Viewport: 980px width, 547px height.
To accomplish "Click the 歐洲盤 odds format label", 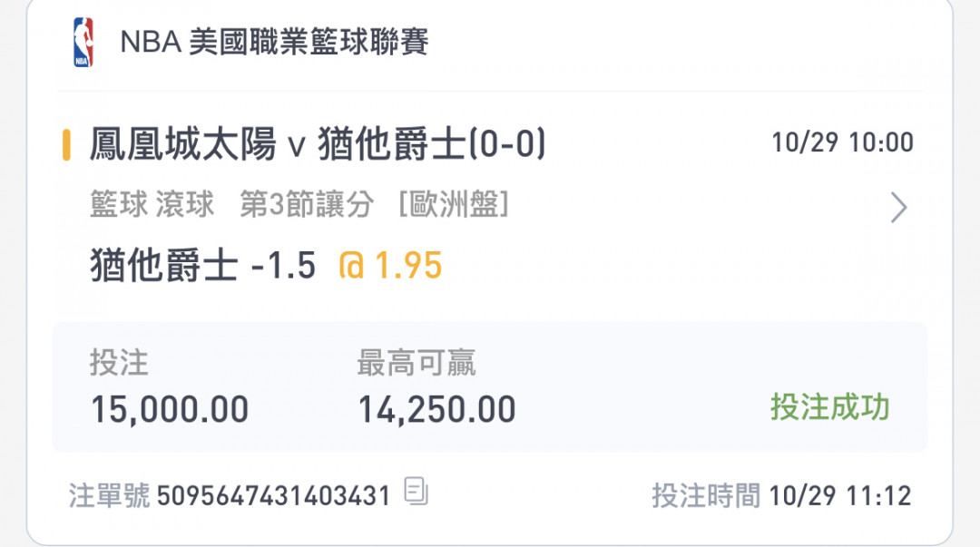I will click(454, 204).
